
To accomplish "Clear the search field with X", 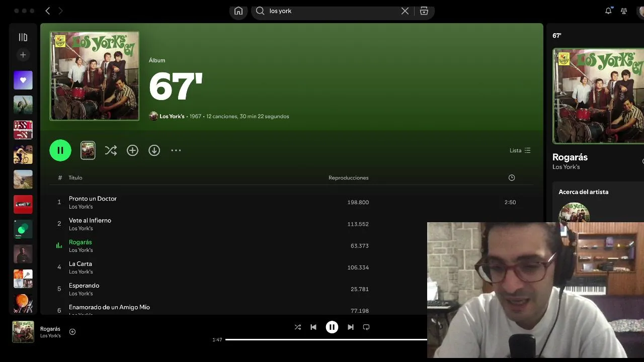I will pos(405,11).
